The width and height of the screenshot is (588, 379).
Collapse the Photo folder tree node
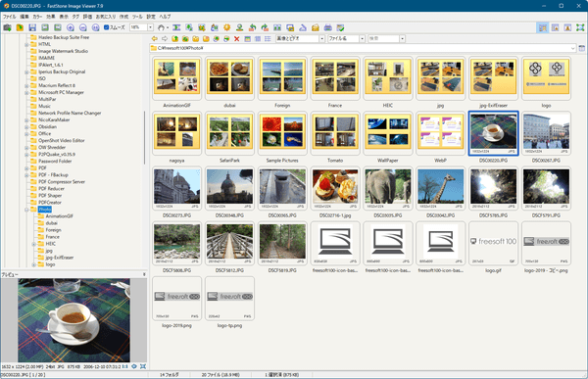(x=26, y=210)
